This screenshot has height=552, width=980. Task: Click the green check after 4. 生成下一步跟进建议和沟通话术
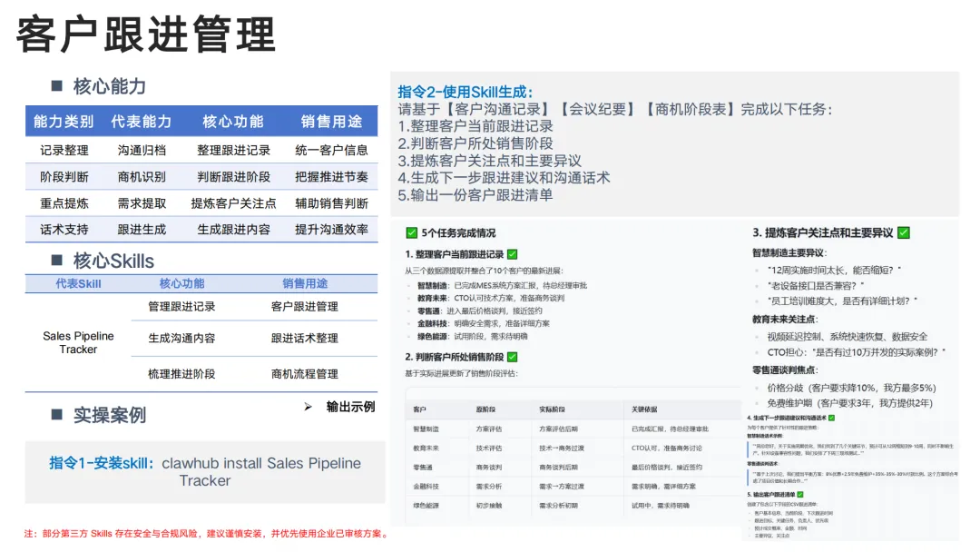pos(832,418)
